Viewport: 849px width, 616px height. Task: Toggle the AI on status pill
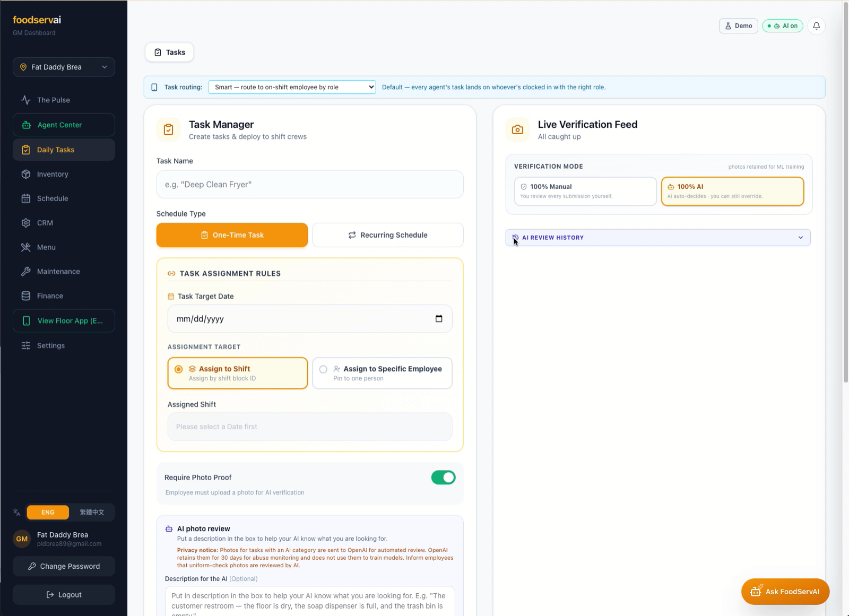(783, 26)
